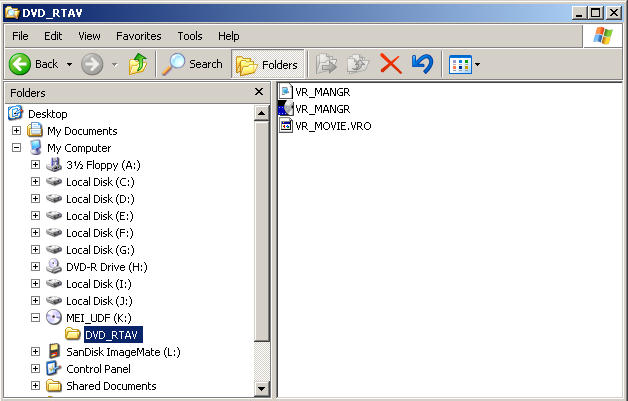
Task: Click DVD_RTAV title bar folder icon
Action: pyautogui.click(x=12, y=12)
